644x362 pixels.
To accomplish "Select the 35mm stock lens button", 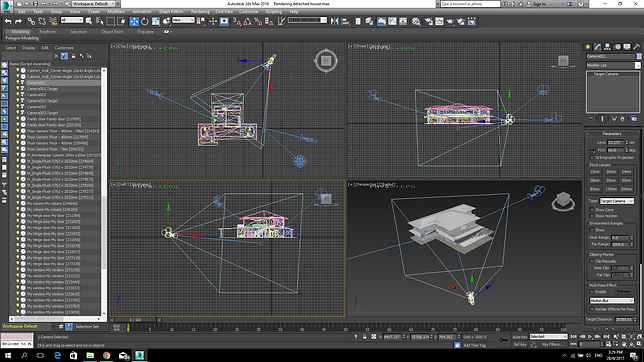I will (x=611, y=180).
